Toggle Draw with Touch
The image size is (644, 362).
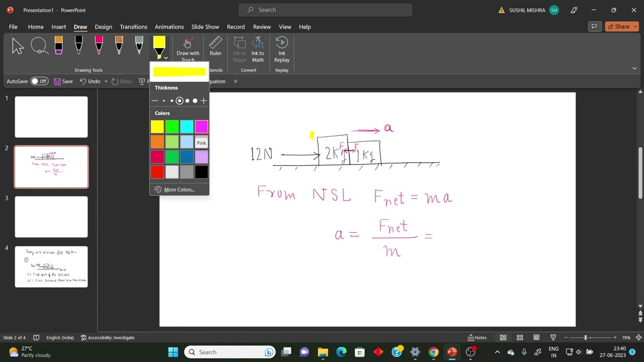coord(188,49)
